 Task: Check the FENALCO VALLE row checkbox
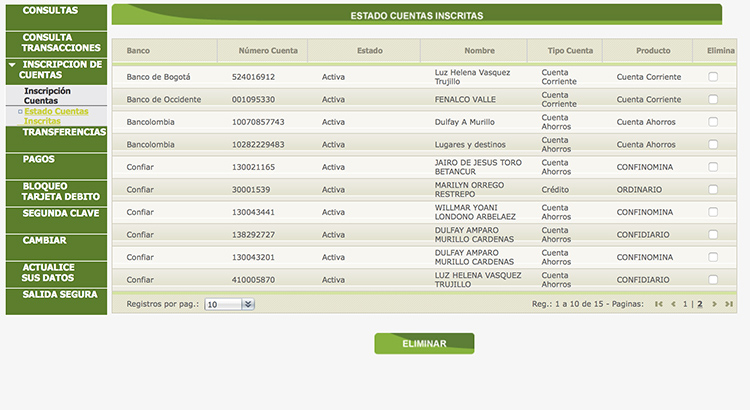pos(713,99)
